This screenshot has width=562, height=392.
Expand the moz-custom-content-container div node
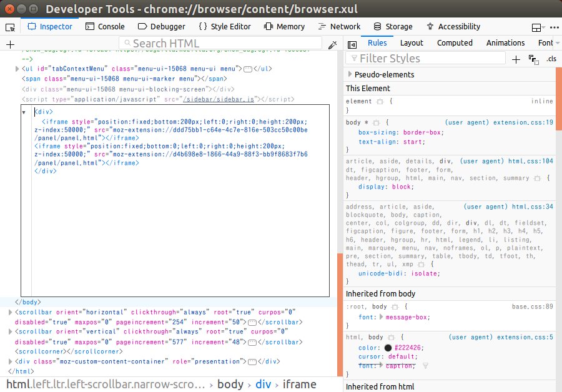(11, 361)
